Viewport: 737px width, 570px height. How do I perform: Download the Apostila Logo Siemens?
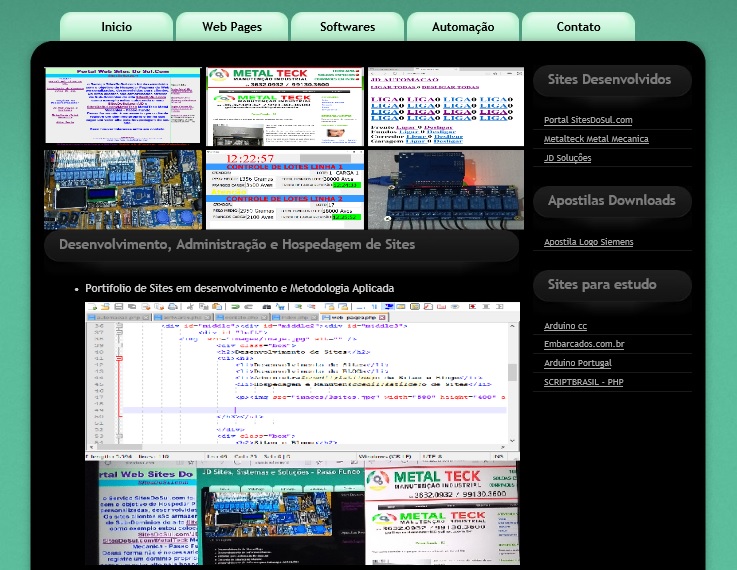click(588, 242)
